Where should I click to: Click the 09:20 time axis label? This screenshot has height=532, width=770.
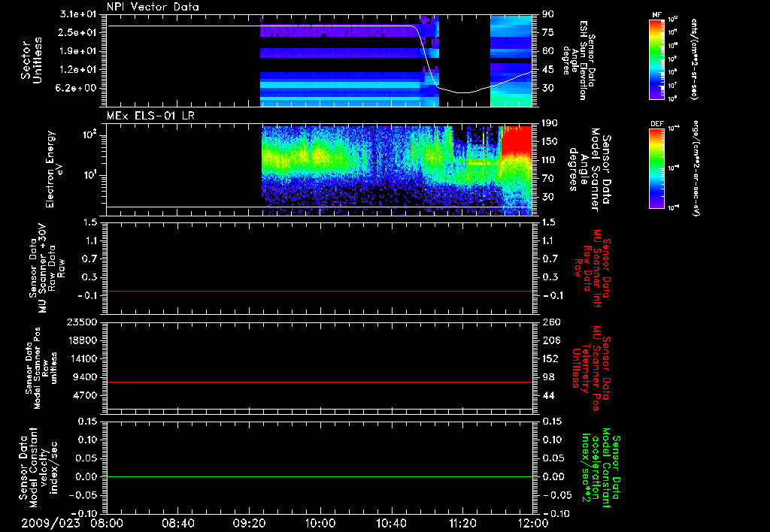[x=249, y=523]
